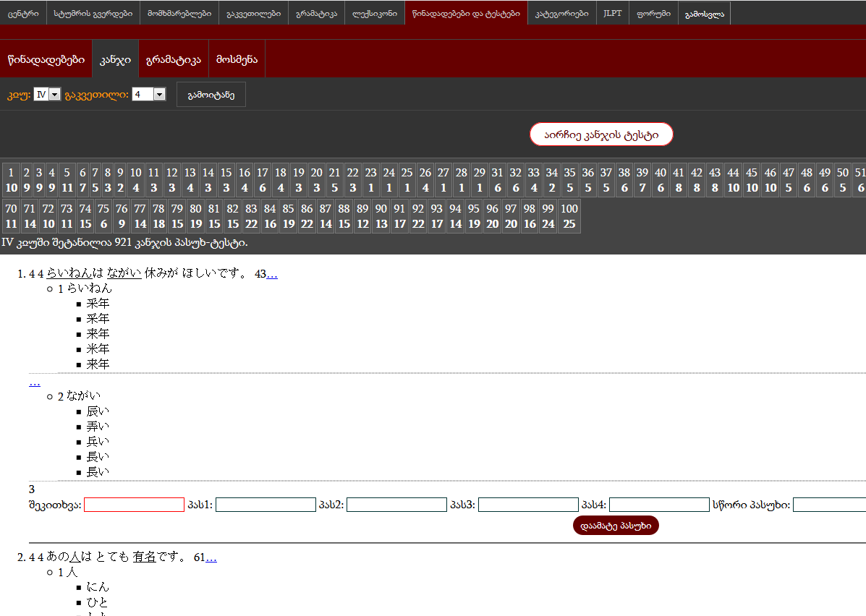Focus the პას4 answer field
Viewport: 866px width, 616px height.
click(658, 505)
